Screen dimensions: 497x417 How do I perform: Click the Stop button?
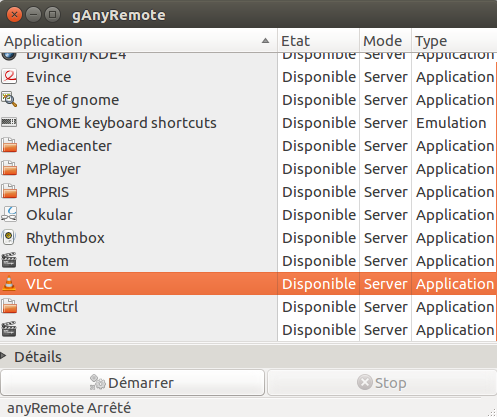(x=382, y=383)
